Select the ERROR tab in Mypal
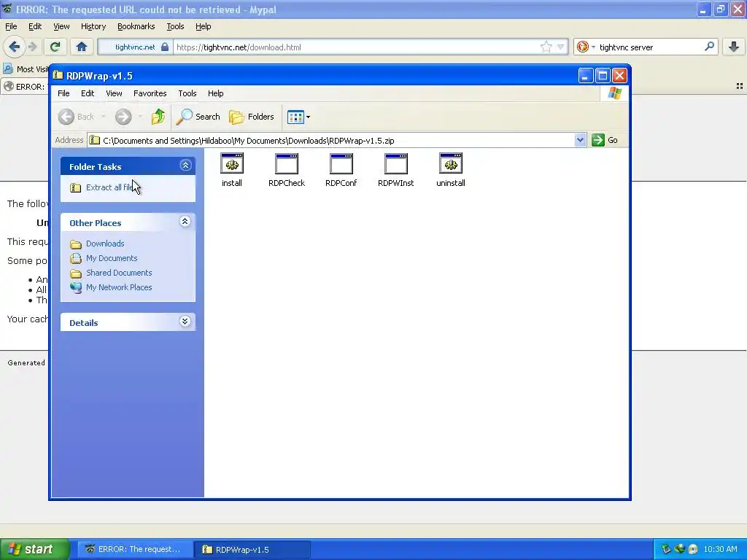The height and width of the screenshot is (560, 747). [x=26, y=87]
